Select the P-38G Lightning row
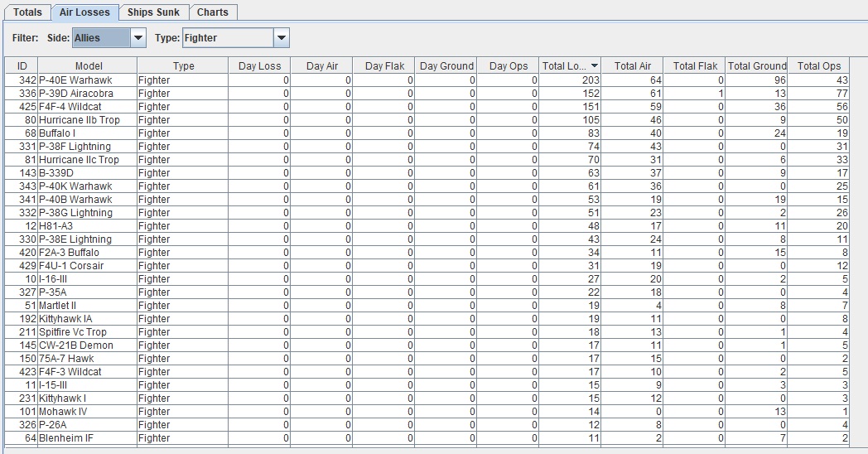868x454 pixels. 427,213
